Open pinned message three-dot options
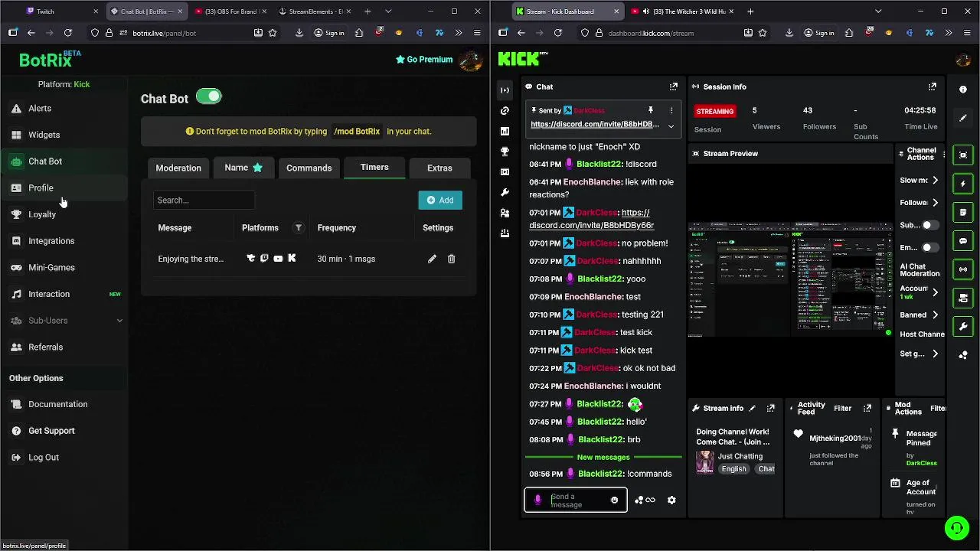 tap(671, 111)
